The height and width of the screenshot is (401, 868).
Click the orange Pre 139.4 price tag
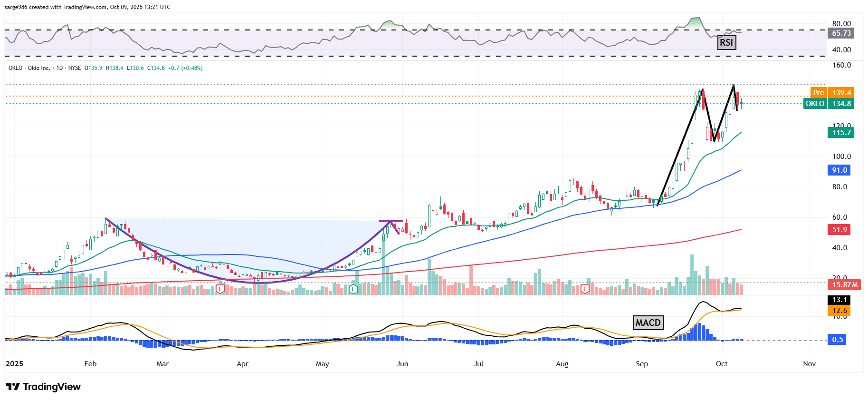pos(832,93)
